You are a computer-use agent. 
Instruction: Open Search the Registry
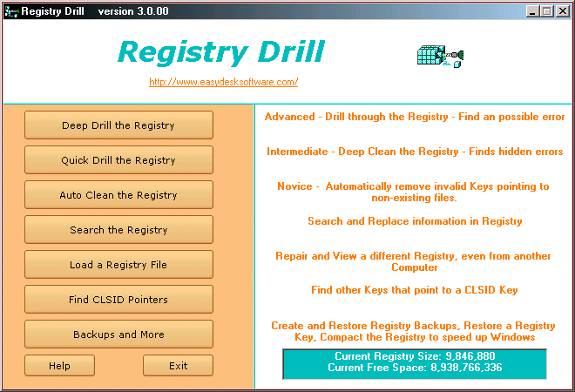pyautogui.click(x=118, y=230)
